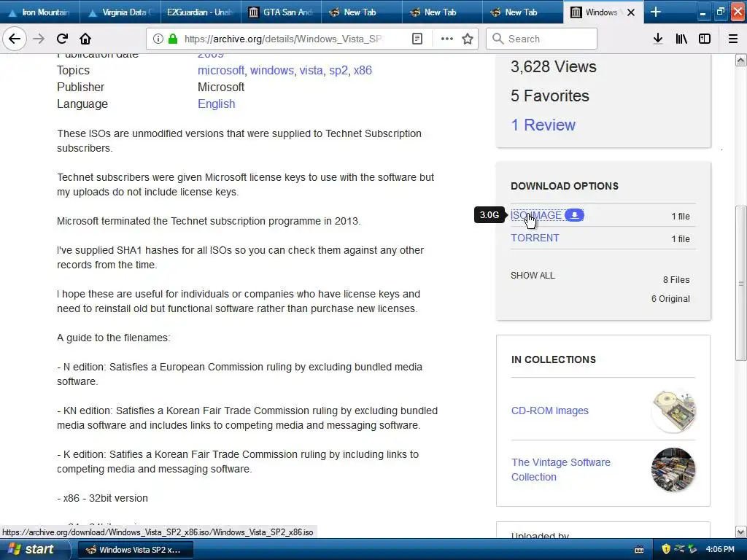The height and width of the screenshot is (560, 747).
Task: Open a new tab with plus button
Action: point(656,12)
